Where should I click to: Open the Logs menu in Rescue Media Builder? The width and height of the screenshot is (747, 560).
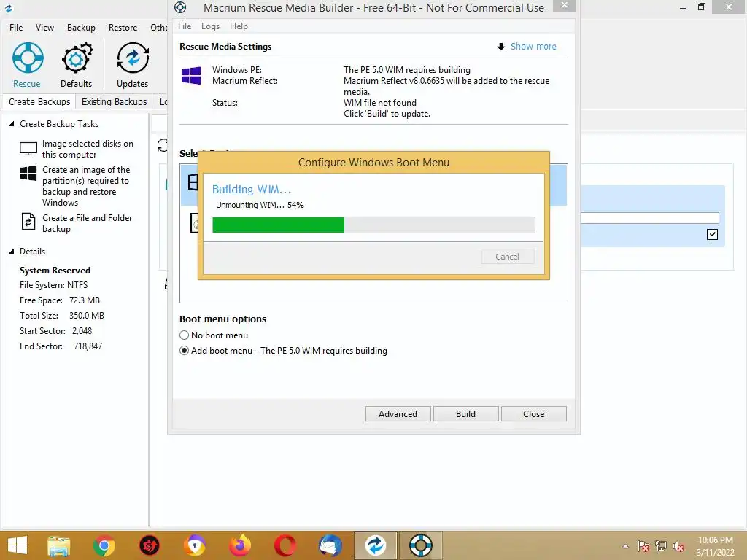[210, 26]
